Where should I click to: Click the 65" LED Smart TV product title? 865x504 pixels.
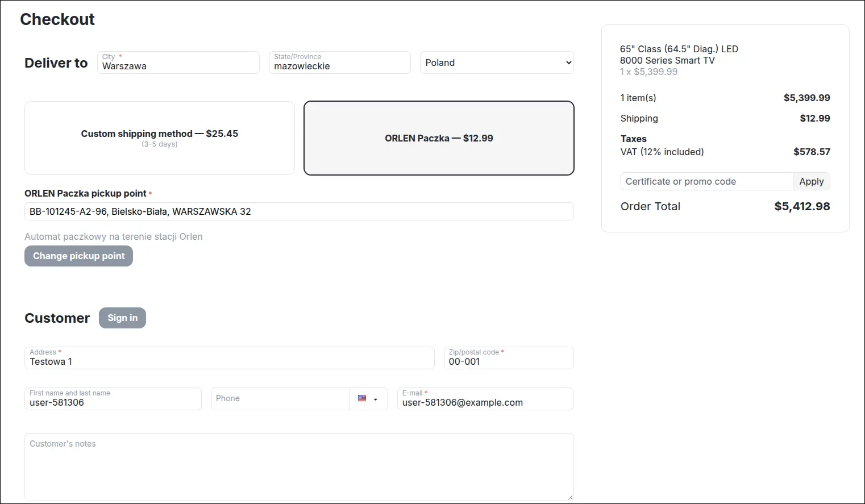679,55
